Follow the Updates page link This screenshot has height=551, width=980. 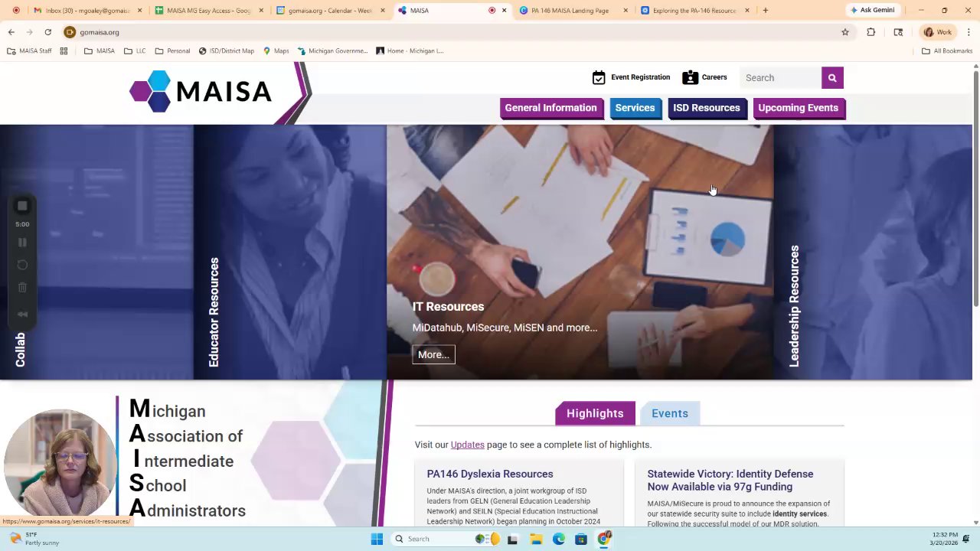pos(467,445)
